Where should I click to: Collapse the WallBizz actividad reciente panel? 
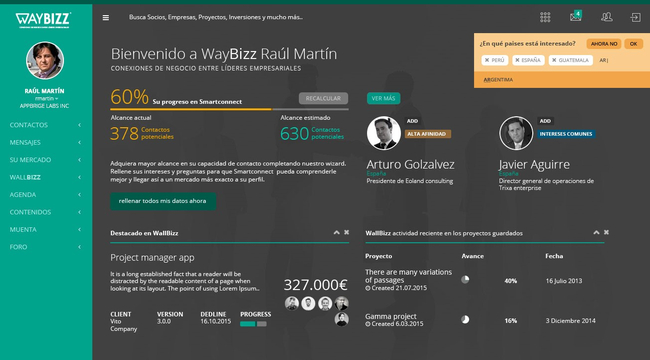[596, 232]
